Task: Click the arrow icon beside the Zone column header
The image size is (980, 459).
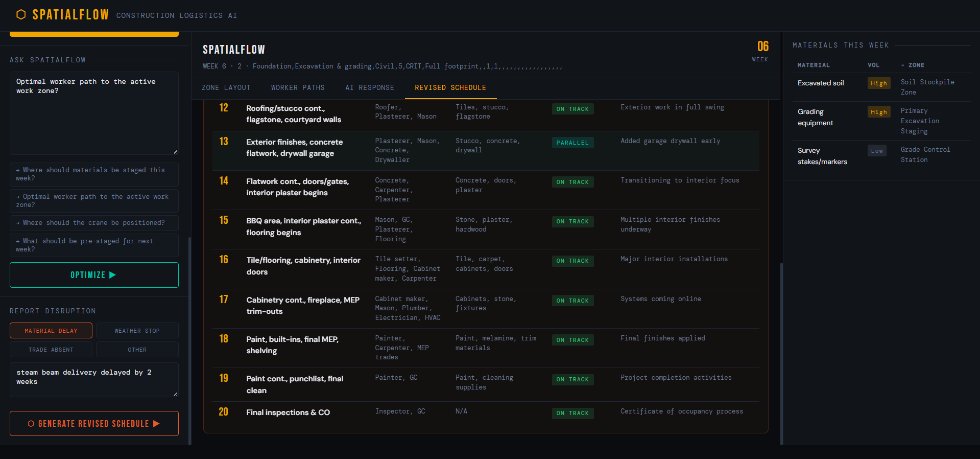Action: (902, 65)
